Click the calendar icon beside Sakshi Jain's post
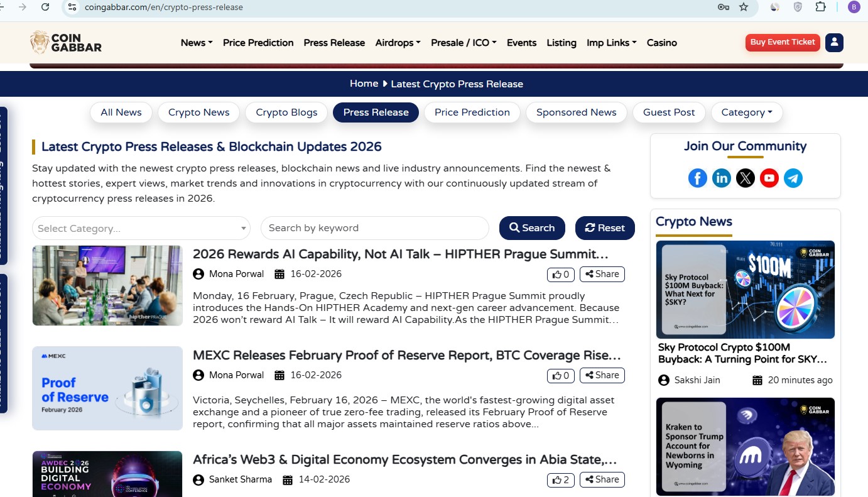Viewport: 868px width, 497px height. 758,380
